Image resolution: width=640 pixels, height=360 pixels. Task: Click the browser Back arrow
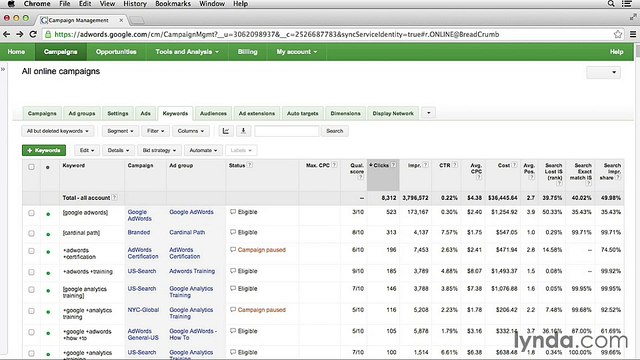click(x=7, y=34)
